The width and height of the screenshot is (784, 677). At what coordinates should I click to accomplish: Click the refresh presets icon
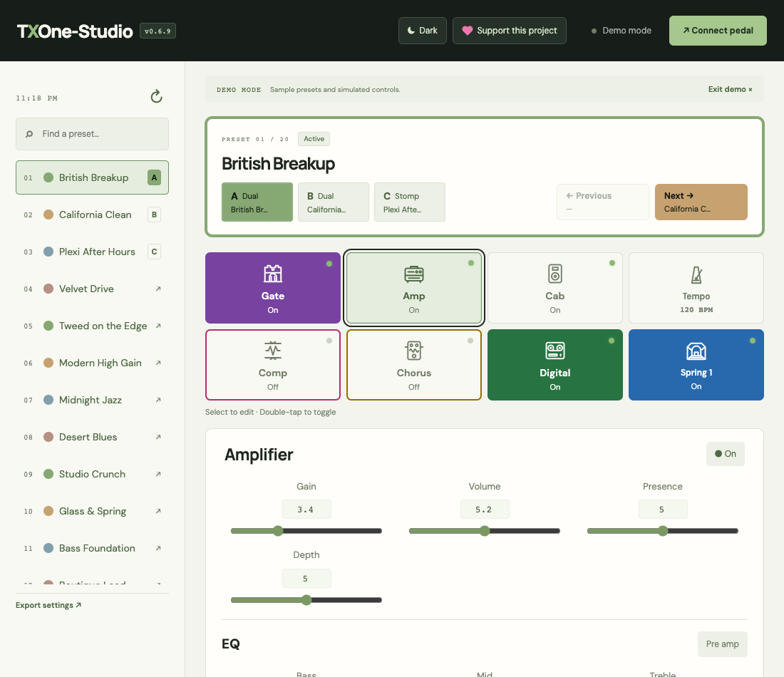(157, 96)
